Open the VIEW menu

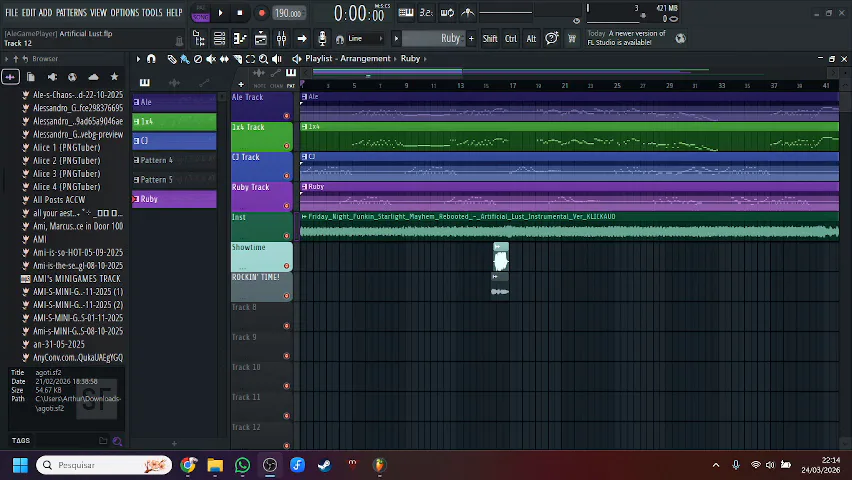coord(98,13)
